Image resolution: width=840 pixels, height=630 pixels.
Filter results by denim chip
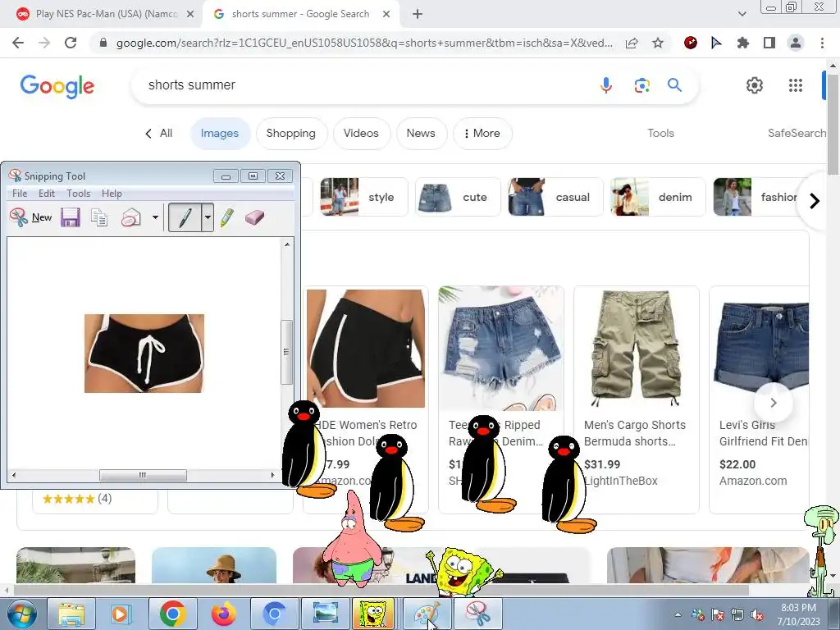pos(657,197)
